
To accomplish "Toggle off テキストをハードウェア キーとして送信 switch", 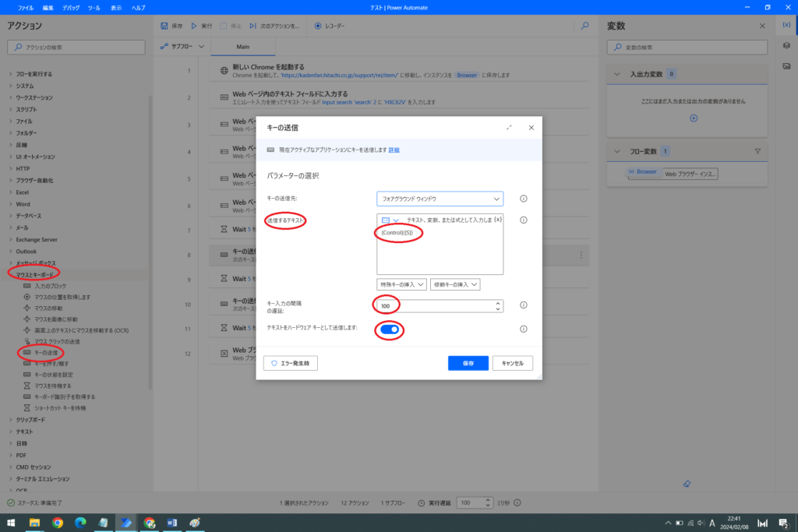I will 390,329.
